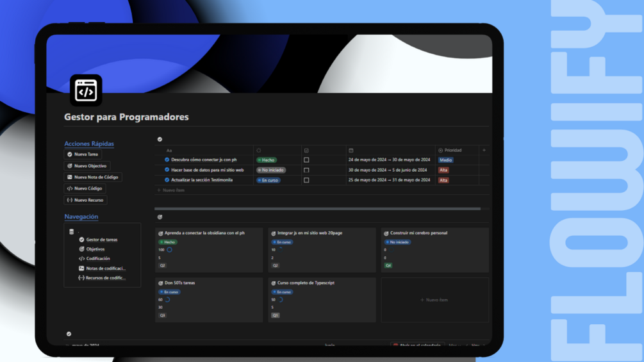Open the Hecho status of Descubra cómo conectar row
The height and width of the screenshot is (362, 644).
(x=267, y=160)
